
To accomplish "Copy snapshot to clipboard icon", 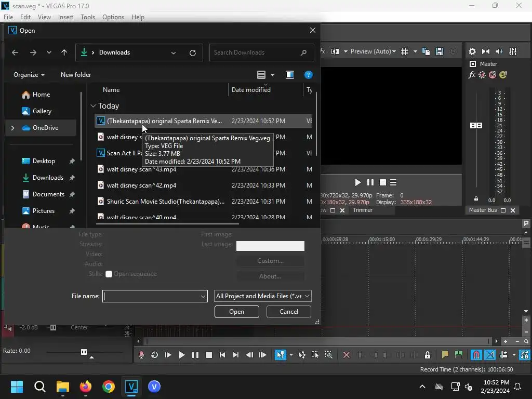I will [x=426, y=51].
